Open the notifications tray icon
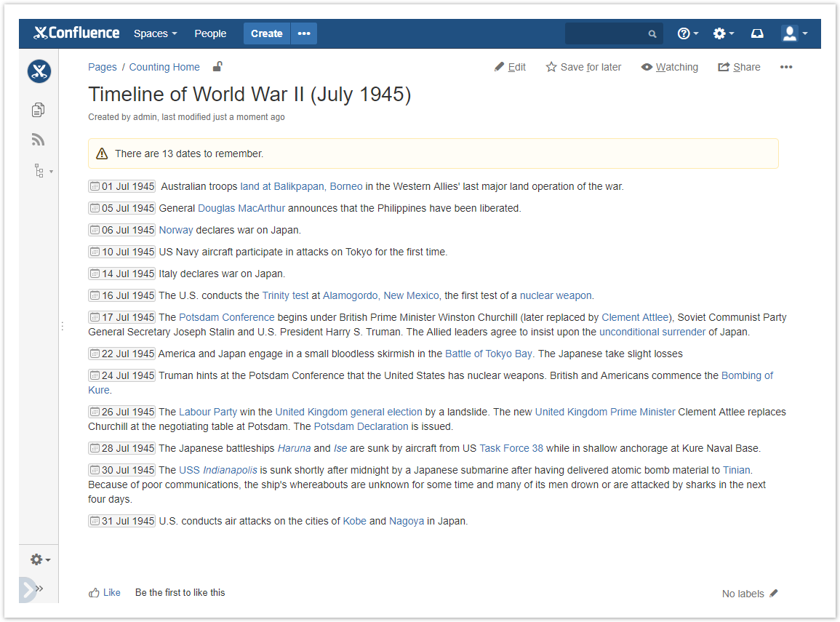 pos(757,33)
